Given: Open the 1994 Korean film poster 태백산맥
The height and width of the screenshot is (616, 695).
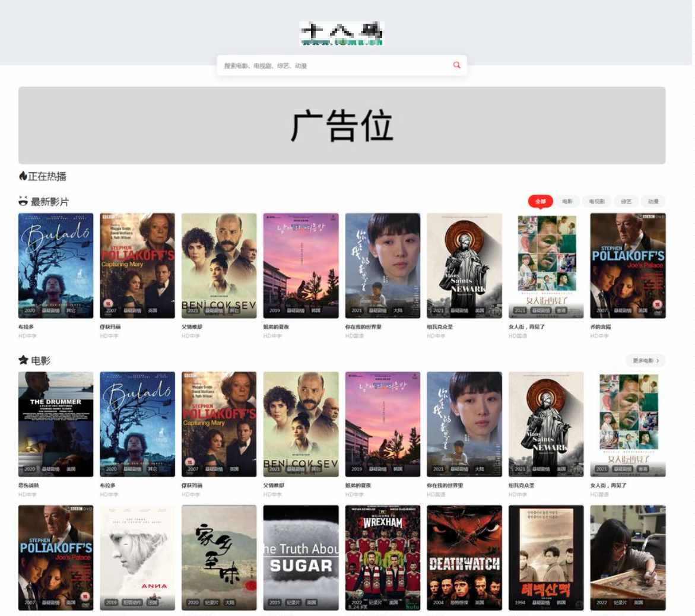Looking at the screenshot, I should pyautogui.click(x=546, y=557).
